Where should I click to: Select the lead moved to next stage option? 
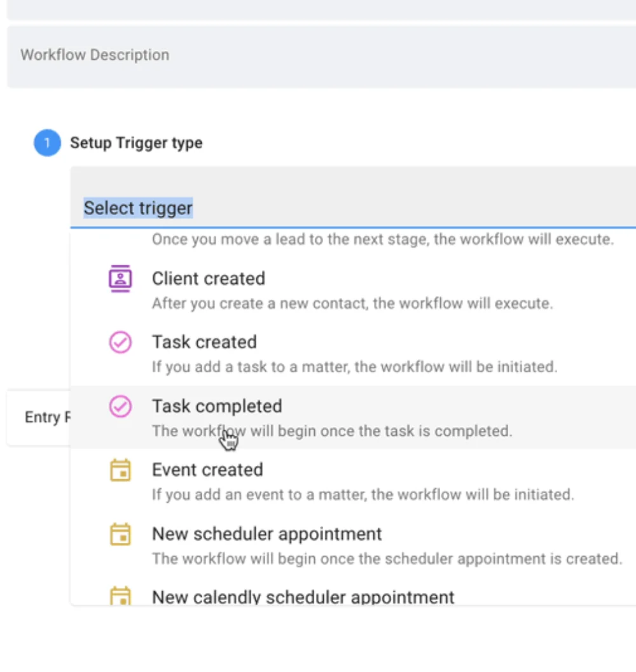coord(382,241)
